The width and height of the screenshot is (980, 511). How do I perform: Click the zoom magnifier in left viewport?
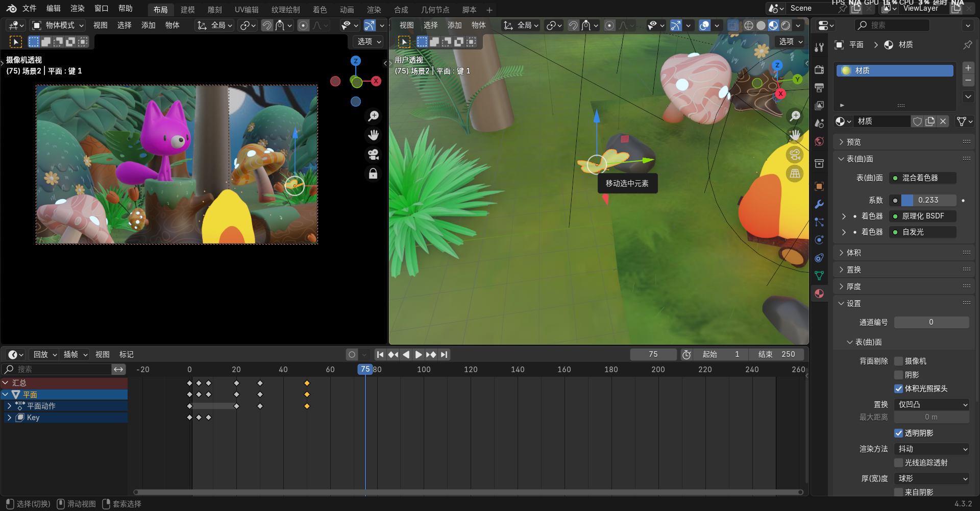pos(373,116)
